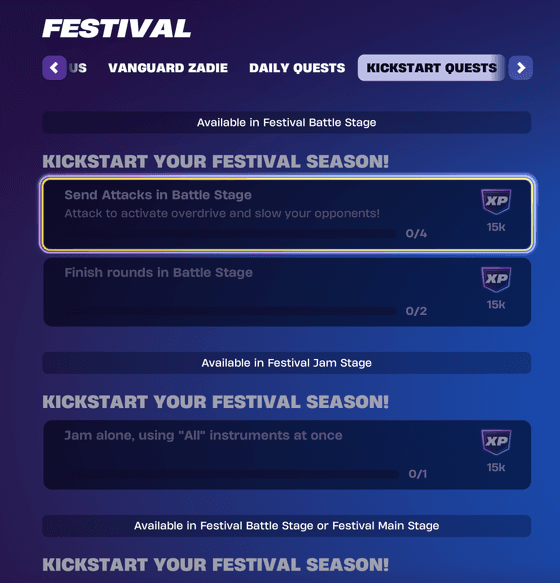Screen dimensions: 560x583
Task: Select the partially hidden US tab
Action: 78,68
